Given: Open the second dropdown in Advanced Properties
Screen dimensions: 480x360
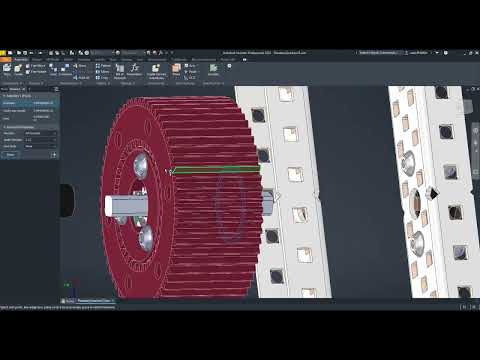Looking at the screenshot, I should pyautogui.click(x=41, y=140).
